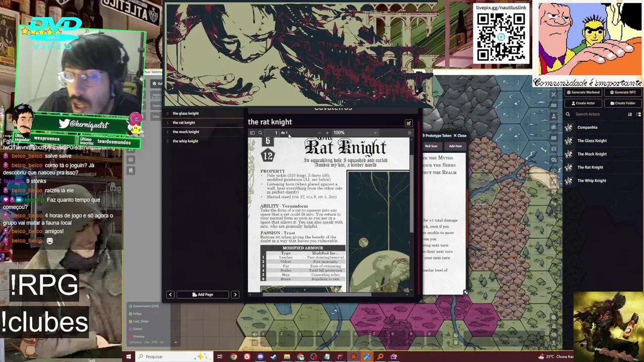The image size is (644, 362).
Task: Click the Create Folder button
Action: click(x=623, y=103)
